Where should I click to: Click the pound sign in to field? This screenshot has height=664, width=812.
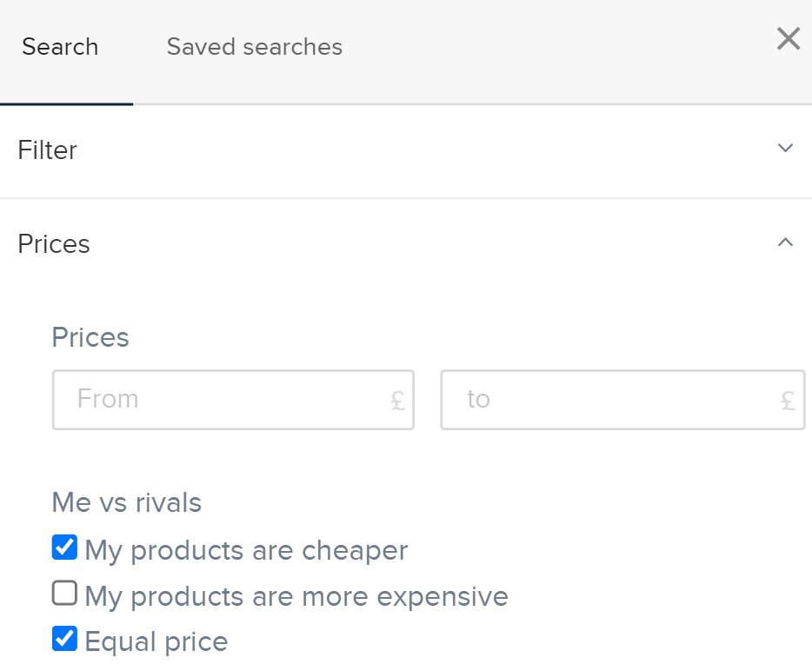[x=788, y=401]
